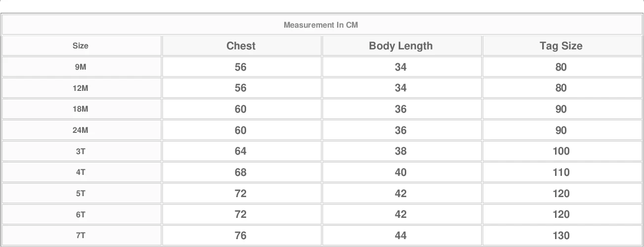The image size is (644, 247).
Task: Click the tag size value 110
Action: [x=561, y=172]
